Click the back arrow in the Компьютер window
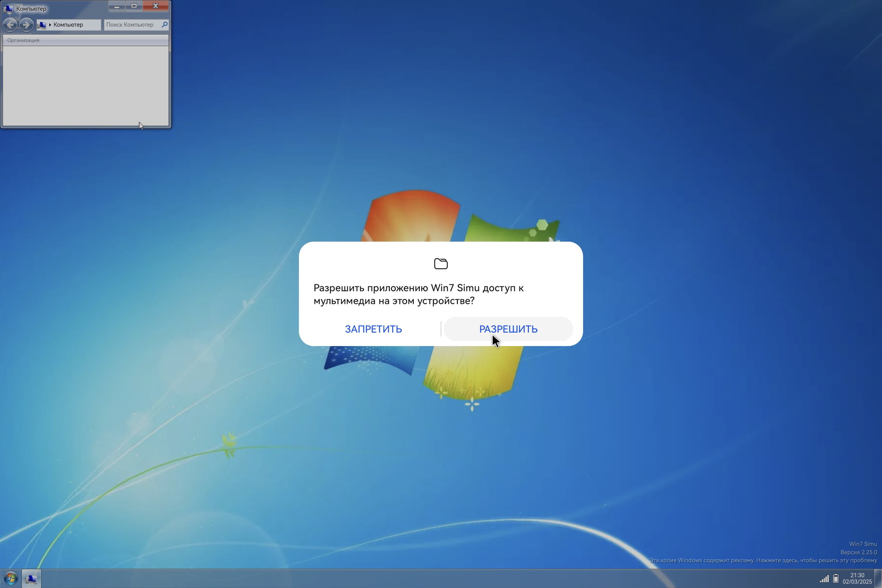 click(10, 25)
